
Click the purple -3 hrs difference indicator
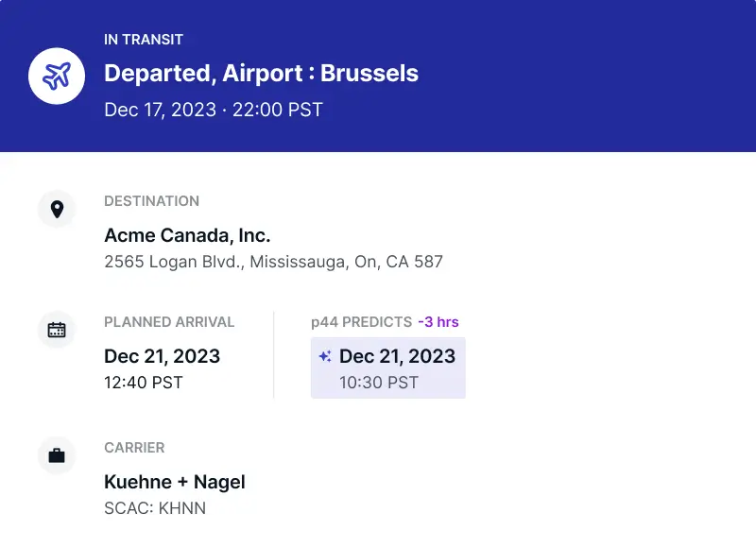pyautogui.click(x=438, y=322)
